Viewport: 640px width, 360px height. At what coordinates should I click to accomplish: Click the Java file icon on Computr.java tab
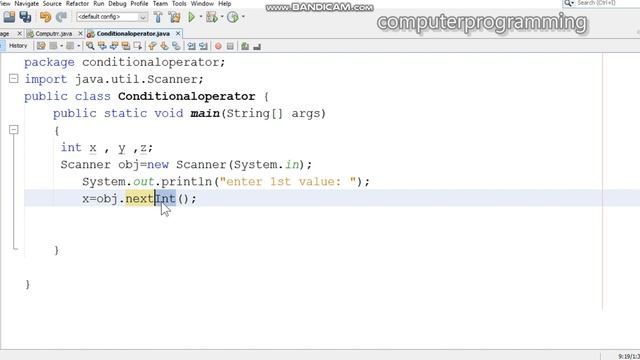tap(30, 33)
